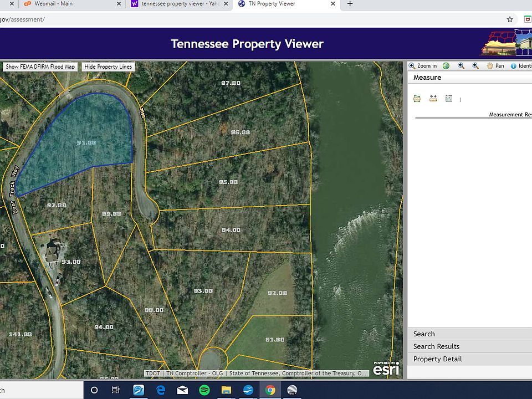Click the full extent globe icon
Image resolution: width=532 pixels, height=399 pixels.
446,66
